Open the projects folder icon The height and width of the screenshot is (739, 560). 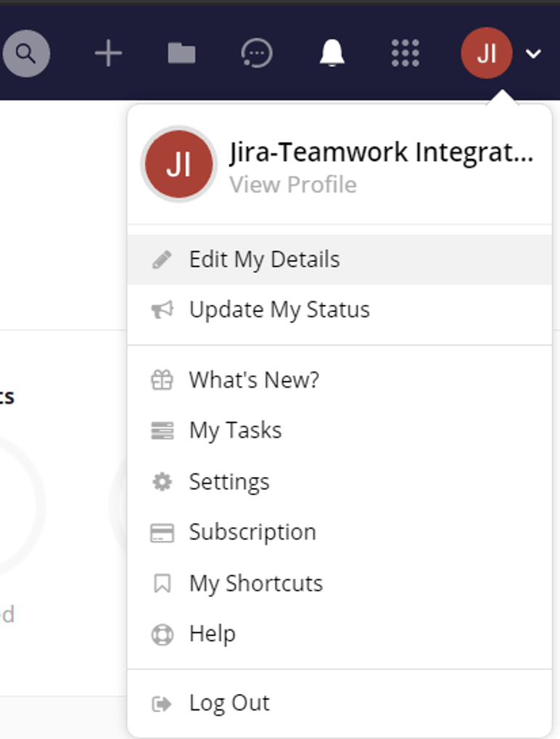181,54
